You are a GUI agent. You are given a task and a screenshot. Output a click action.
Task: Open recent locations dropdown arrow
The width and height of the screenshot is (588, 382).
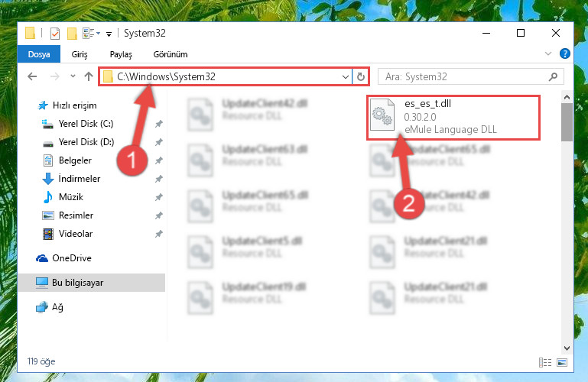(x=73, y=76)
